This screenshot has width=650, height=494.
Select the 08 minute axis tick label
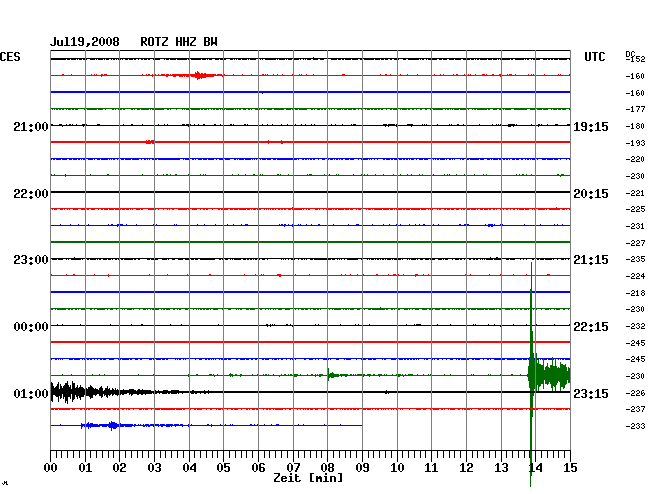tap(327, 468)
